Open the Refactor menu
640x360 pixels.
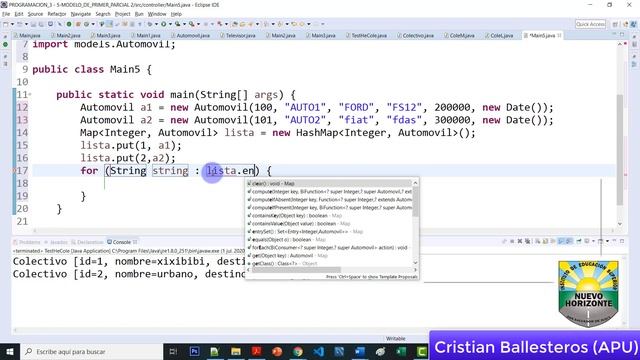coord(57,14)
